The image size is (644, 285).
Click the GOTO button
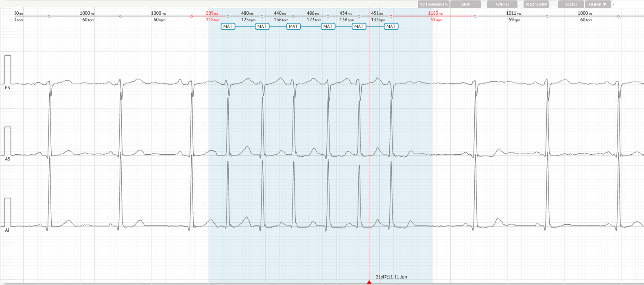coord(570,4)
